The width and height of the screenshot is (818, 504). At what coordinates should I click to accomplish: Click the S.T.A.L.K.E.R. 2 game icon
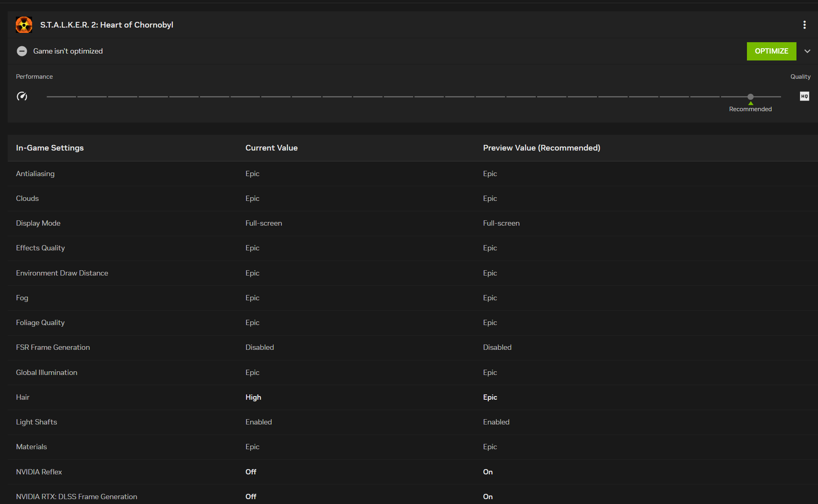(x=24, y=25)
